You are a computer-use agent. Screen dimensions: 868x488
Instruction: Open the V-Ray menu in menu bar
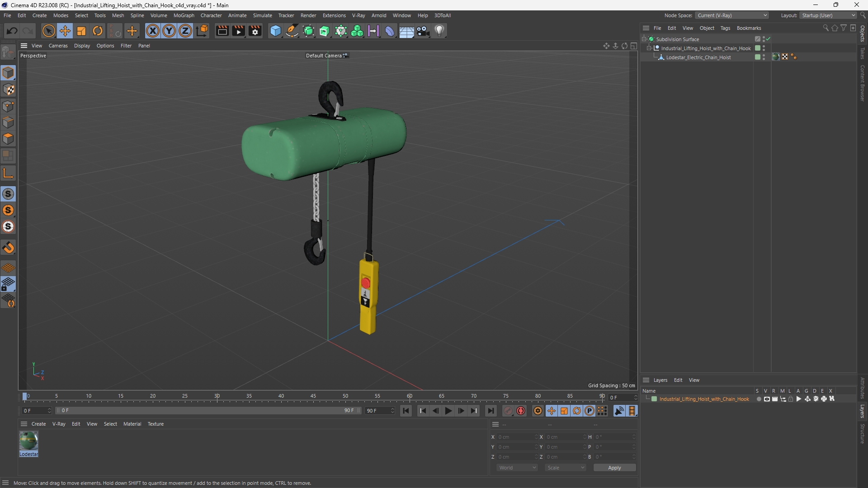(359, 15)
